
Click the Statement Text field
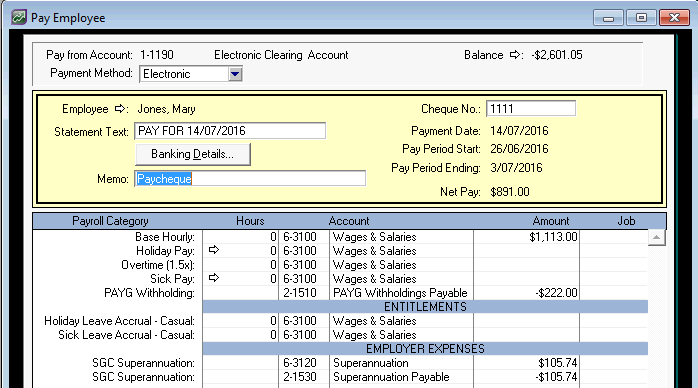[230, 131]
